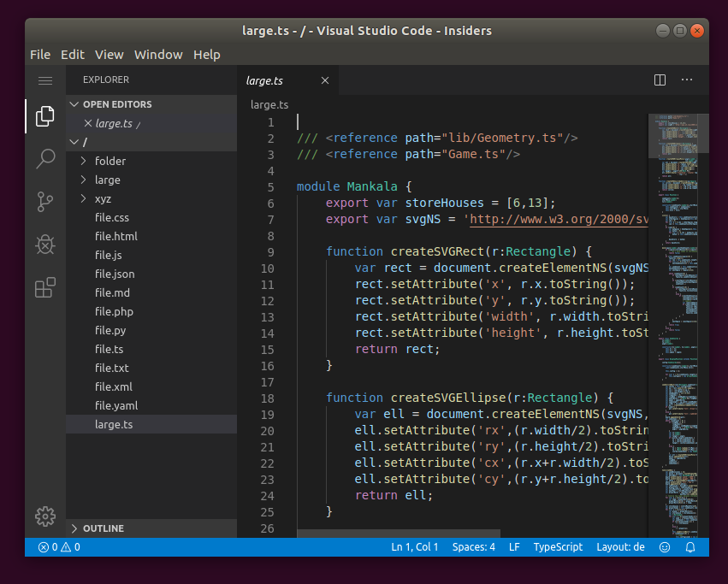Screen dimensions: 728x584
Task: Open the editor More Actions ellipsis
Action: [x=687, y=80]
